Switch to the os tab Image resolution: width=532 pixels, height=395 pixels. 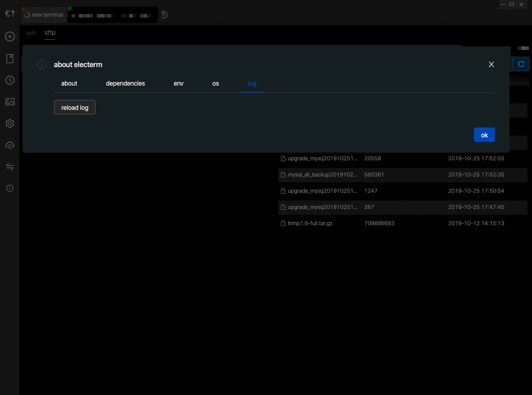[216, 84]
